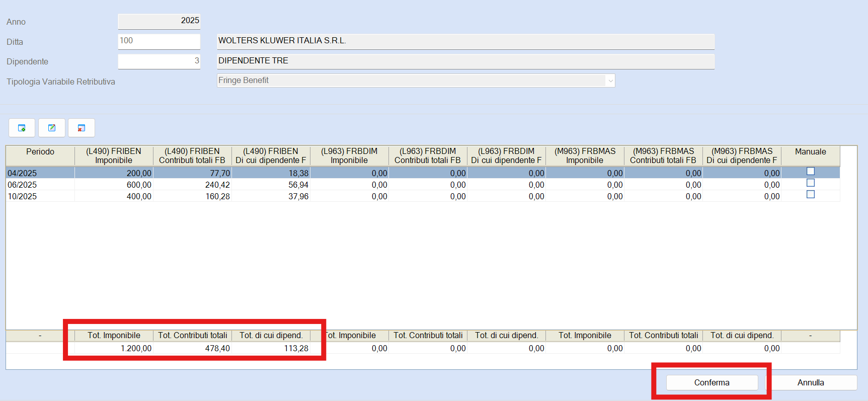Tick the Manuale checkbox for period 04/2025
This screenshot has height=401, width=868.
tap(810, 172)
